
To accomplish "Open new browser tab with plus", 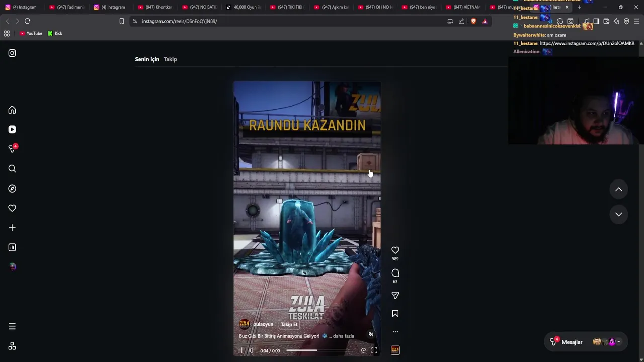I will pyautogui.click(x=579, y=7).
